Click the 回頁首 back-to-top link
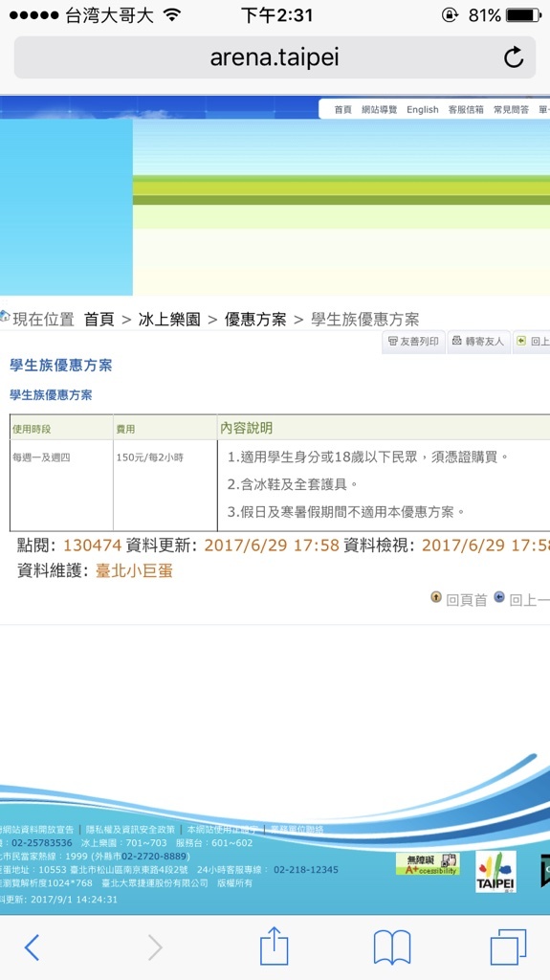 coord(459,599)
